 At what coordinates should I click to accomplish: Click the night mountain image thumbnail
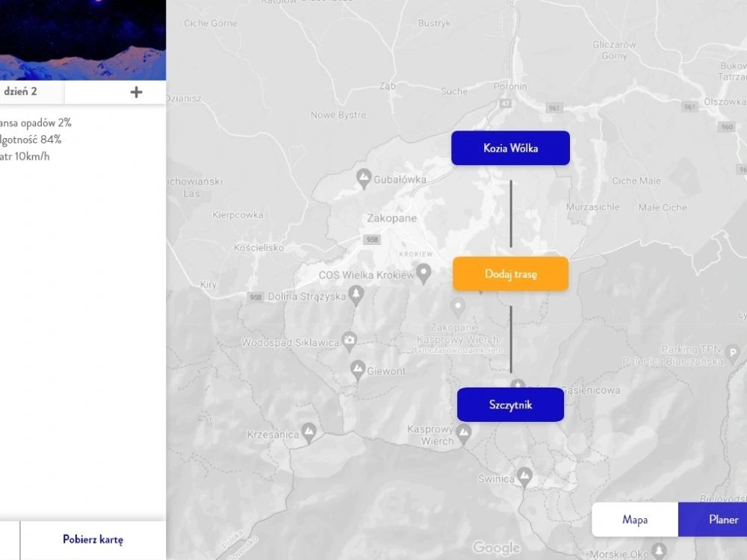83,40
